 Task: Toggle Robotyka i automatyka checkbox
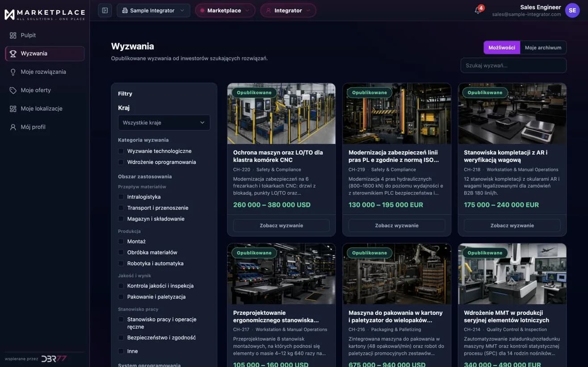click(121, 263)
